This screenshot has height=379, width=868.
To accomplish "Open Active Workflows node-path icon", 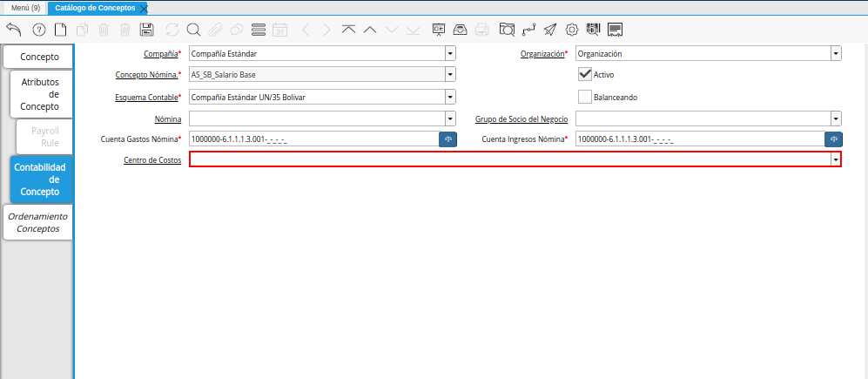I will 528,30.
